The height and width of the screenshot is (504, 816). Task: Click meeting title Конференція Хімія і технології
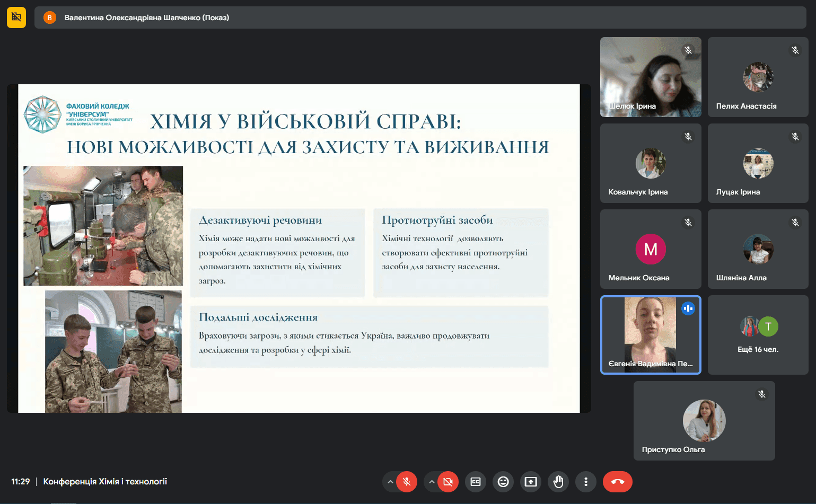105,482
